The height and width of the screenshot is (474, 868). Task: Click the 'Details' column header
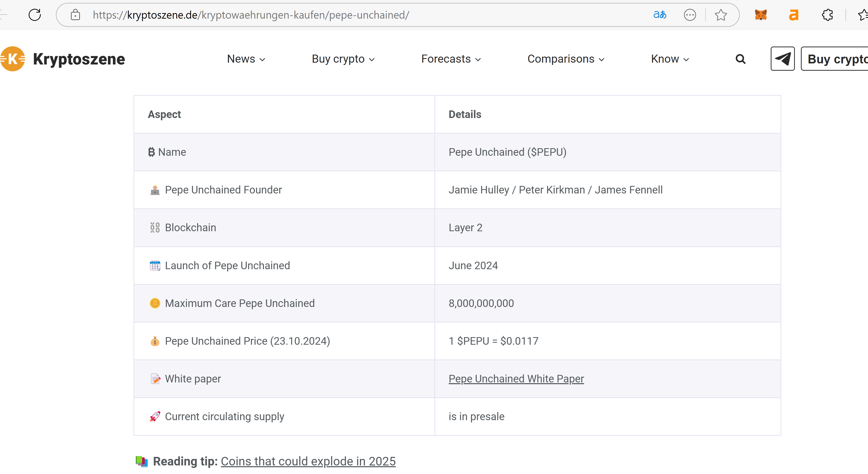(465, 114)
